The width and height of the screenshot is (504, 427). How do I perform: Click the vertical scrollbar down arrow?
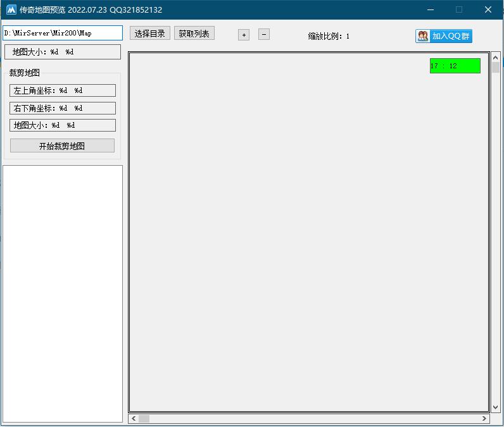tap(496, 408)
